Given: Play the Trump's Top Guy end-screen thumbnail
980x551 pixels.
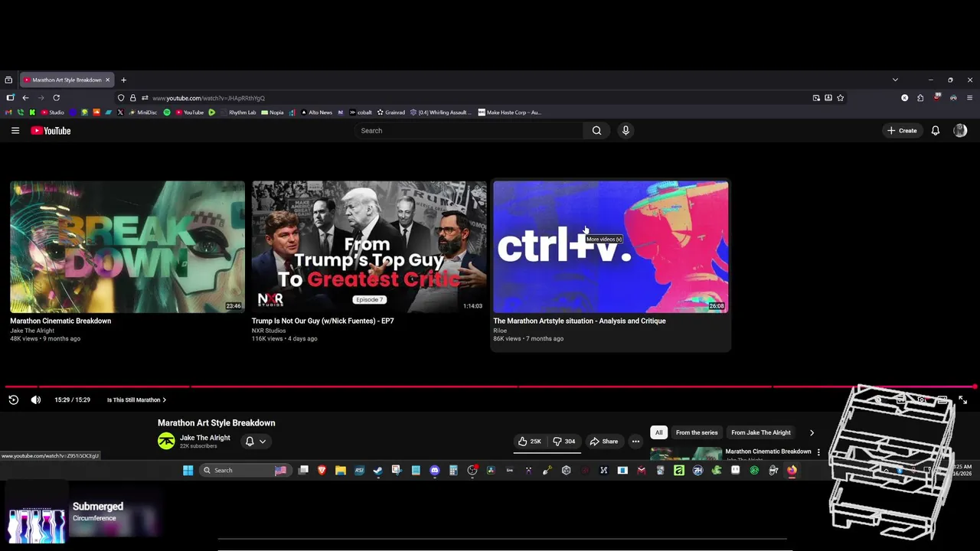Looking at the screenshot, I should point(369,246).
